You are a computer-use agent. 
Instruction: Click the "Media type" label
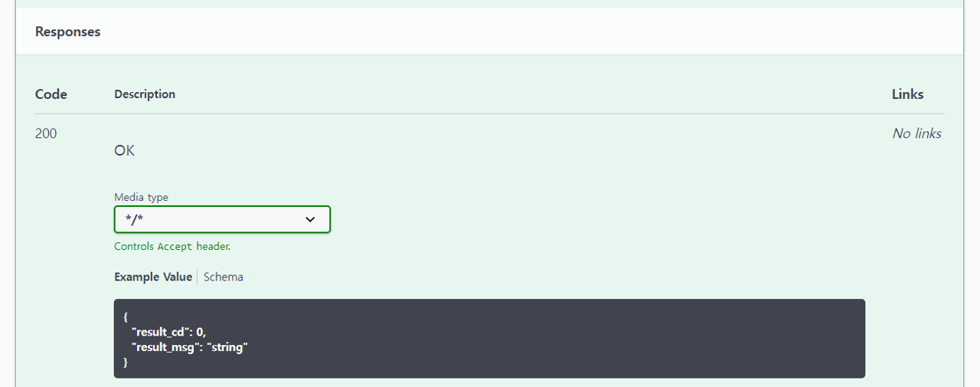(141, 197)
